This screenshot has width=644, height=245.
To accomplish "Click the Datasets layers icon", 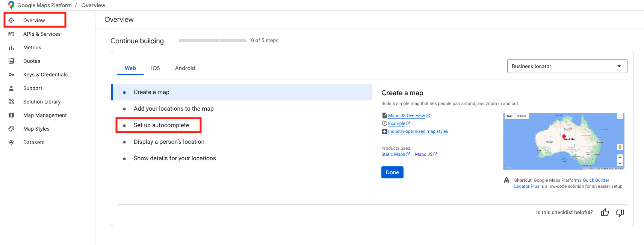I will (11, 142).
